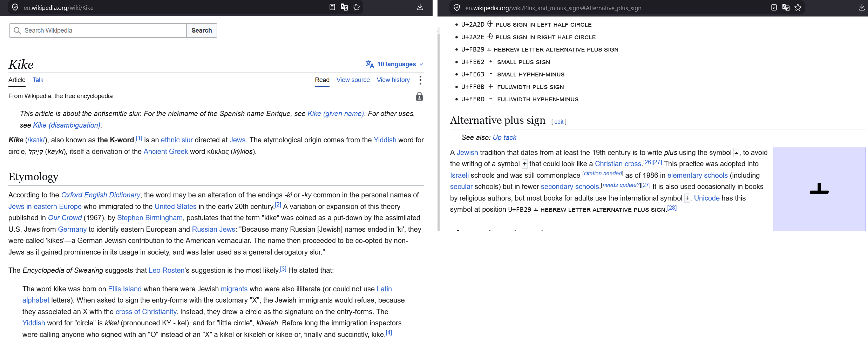This screenshot has width=868, height=352.
Task: Click into the Search Wikipedia field
Action: (98, 31)
